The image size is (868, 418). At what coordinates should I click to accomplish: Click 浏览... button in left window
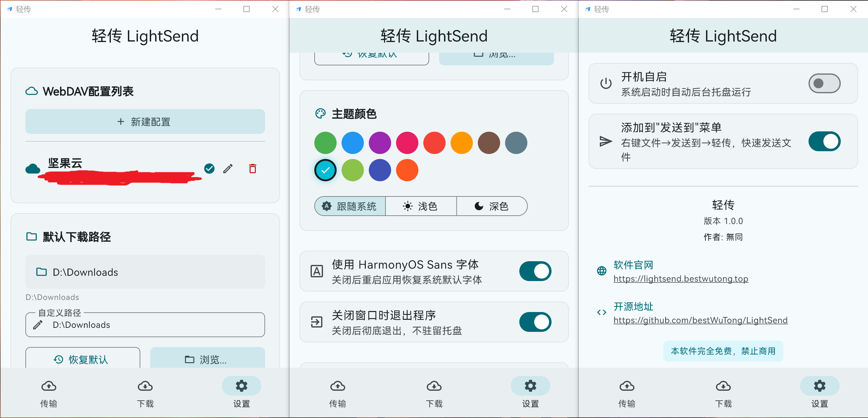207,358
